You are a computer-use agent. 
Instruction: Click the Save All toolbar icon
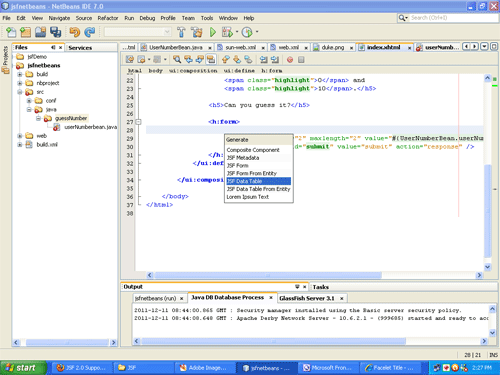[55, 32]
